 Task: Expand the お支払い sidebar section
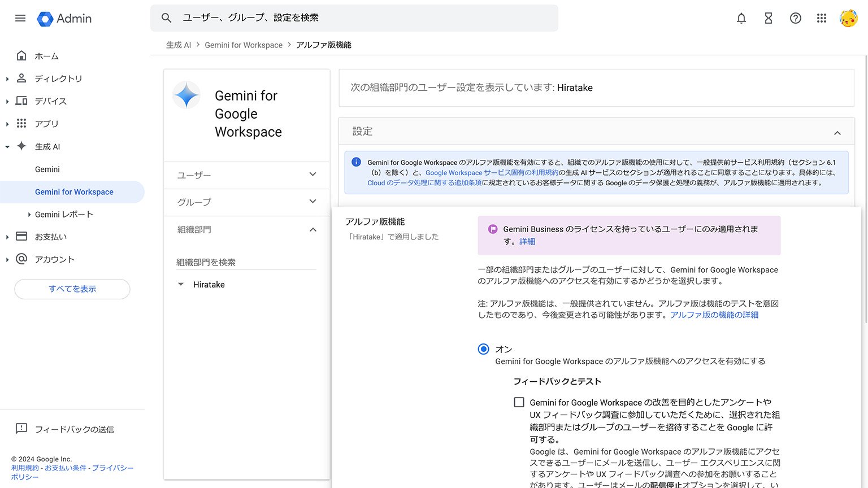point(7,237)
